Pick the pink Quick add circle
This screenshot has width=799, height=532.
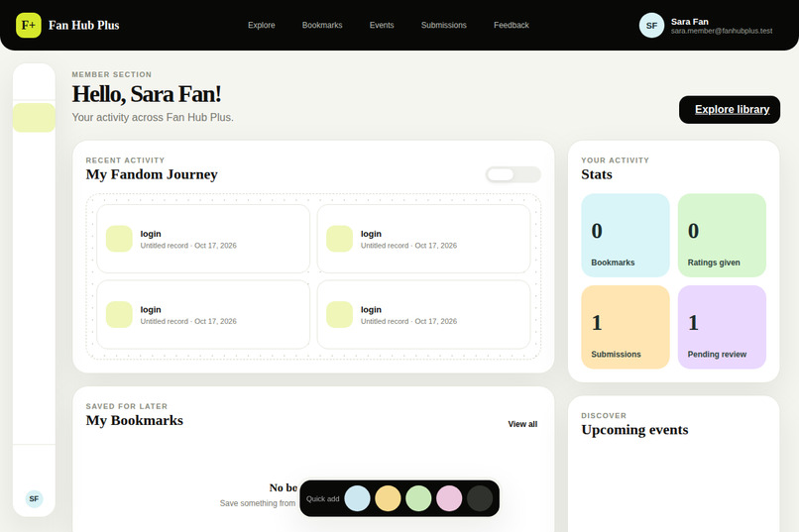[x=449, y=498]
